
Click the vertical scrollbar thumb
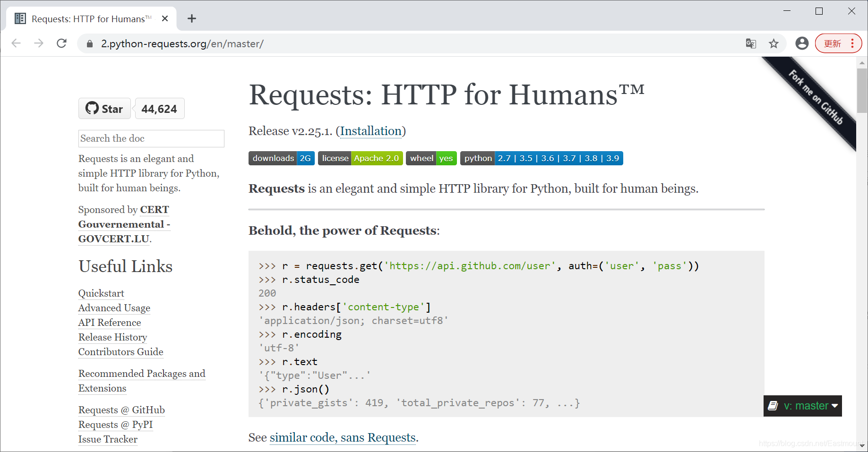click(862, 91)
